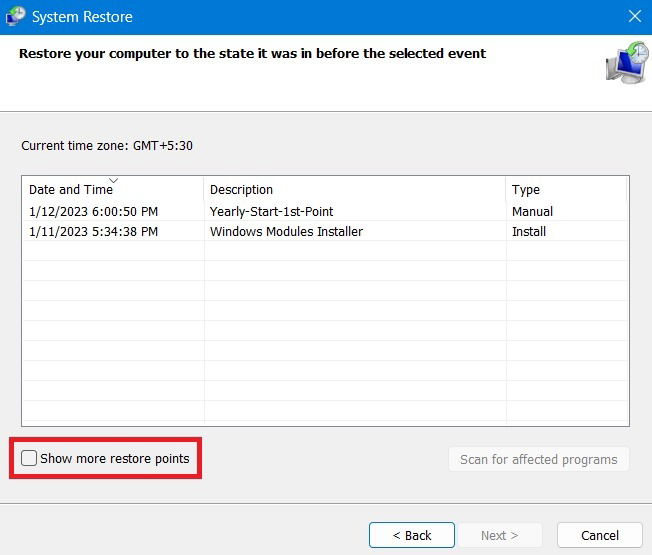The image size is (652, 555).
Task: Click the Show more restore points label
Action: (x=115, y=459)
